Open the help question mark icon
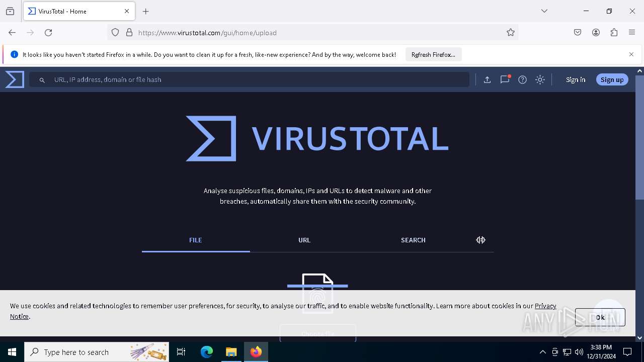644x362 pixels. (522, 79)
